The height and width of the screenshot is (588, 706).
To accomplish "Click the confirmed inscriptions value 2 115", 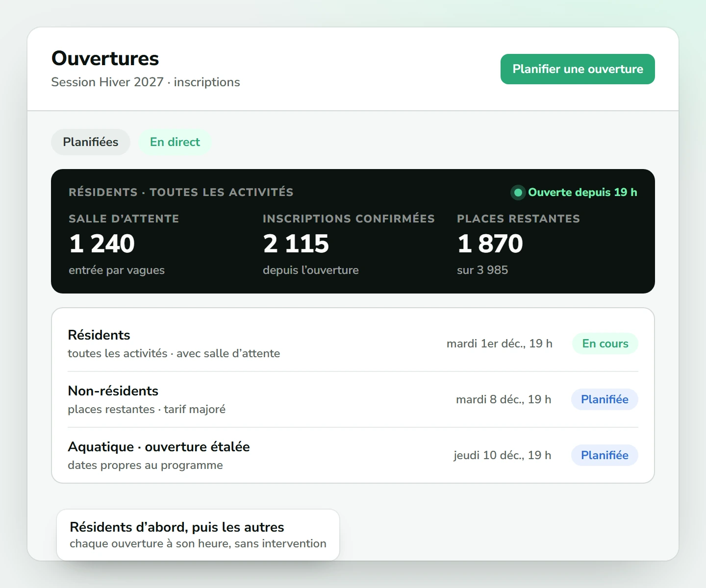I will point(296,244).
